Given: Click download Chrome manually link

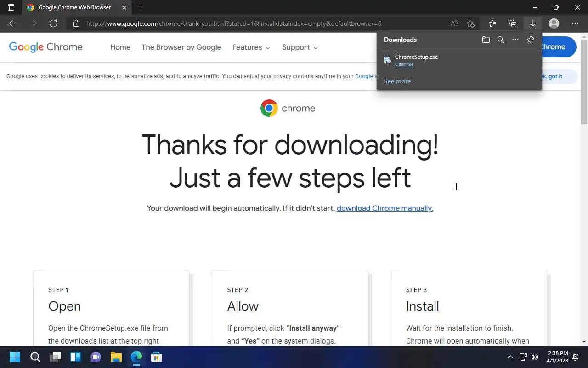Looking at the screenshot, I should pyautogui.click(x=385, y=208).
